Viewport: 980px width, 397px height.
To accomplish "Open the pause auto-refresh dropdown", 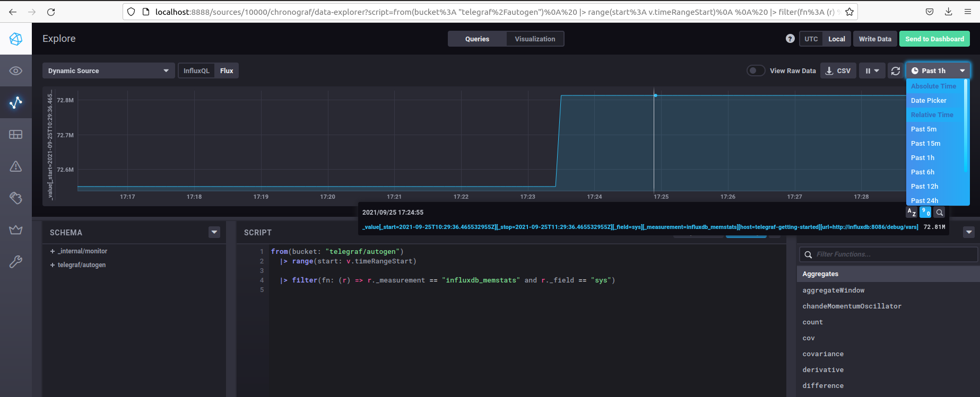I will [x=872, y=70].
